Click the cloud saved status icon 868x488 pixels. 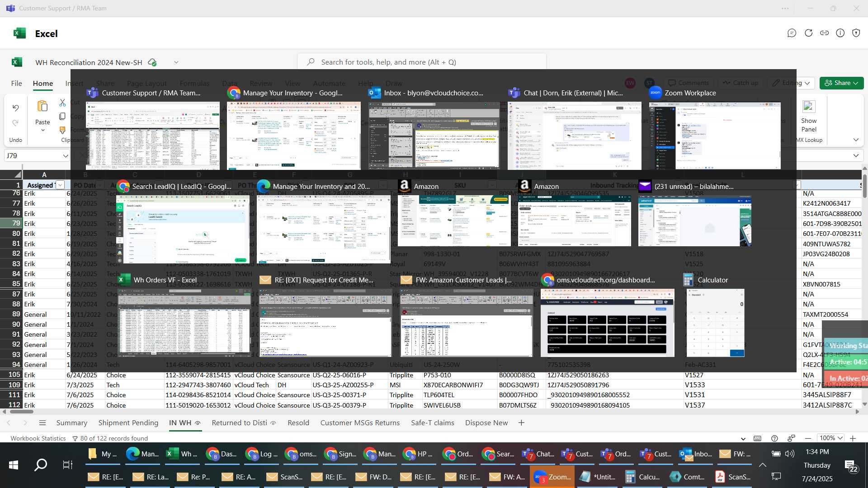coord(152,62)
